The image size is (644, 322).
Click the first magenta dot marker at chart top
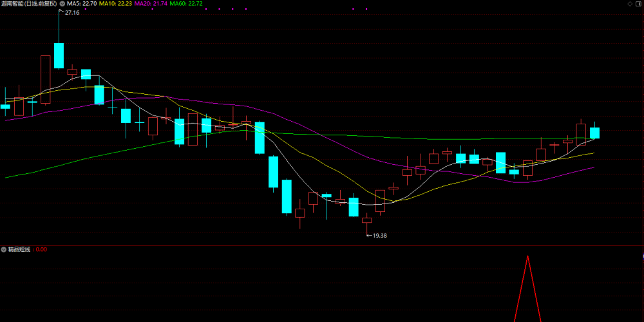pyautogui.click(x=85, y=9)
